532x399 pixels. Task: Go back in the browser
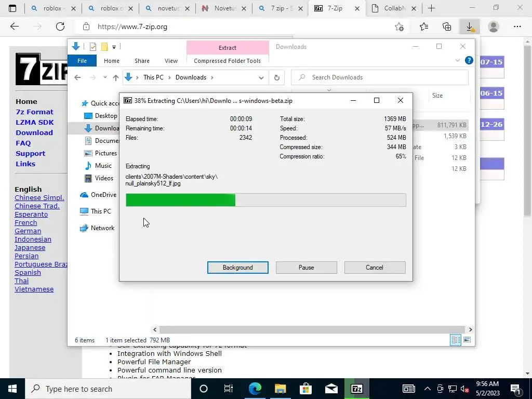click(x=14, y=26)
